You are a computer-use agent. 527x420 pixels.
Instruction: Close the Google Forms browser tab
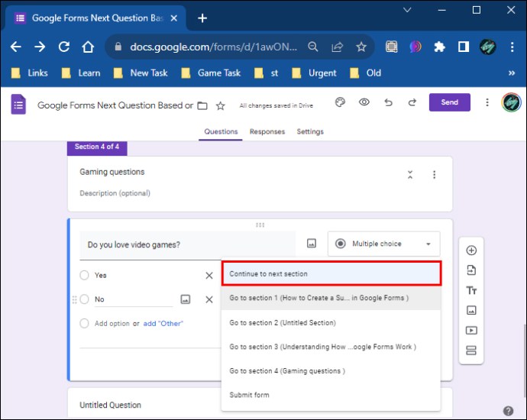[174, 18]
